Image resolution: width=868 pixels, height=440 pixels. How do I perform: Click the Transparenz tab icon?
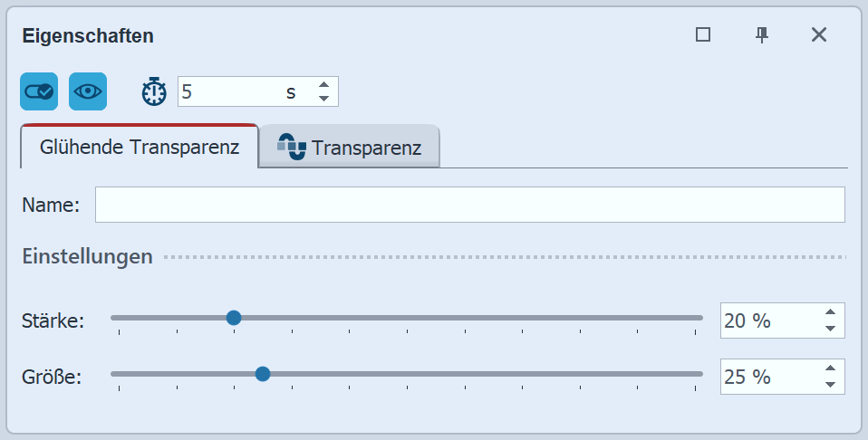point(293,147)
